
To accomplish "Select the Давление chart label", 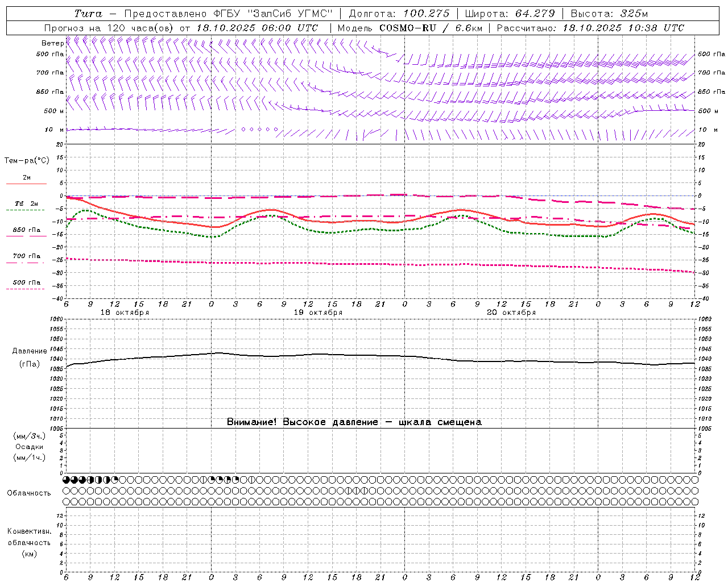I will pos(30,351).
